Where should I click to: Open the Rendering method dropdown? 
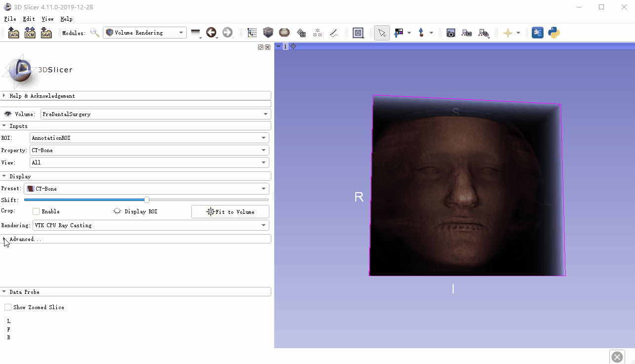tap(151, 225)
